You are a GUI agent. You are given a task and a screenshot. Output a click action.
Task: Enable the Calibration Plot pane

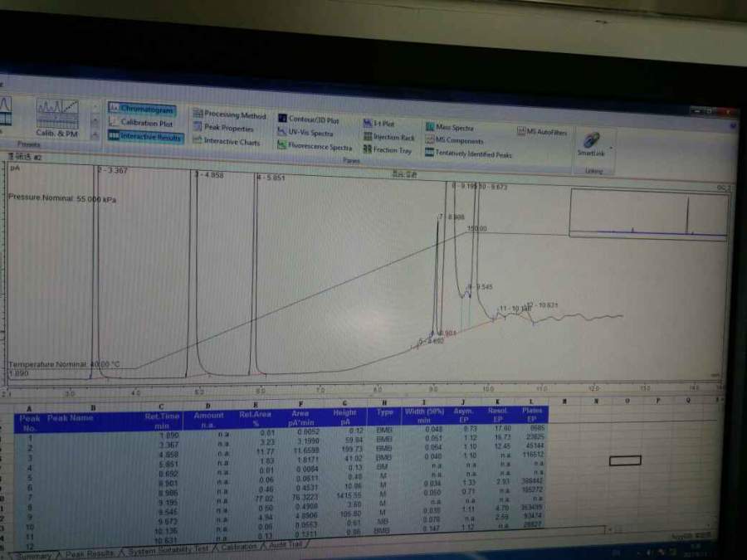(141, 123)
